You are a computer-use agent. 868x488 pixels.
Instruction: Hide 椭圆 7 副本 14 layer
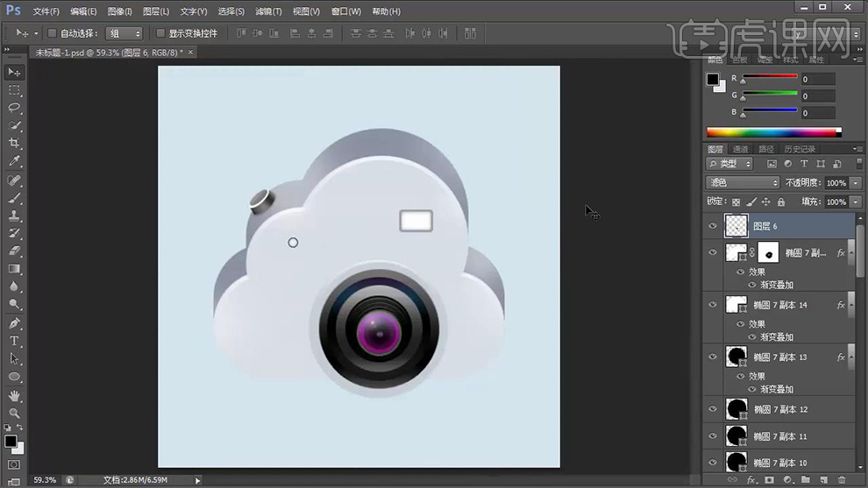click(x=713, y=305)
